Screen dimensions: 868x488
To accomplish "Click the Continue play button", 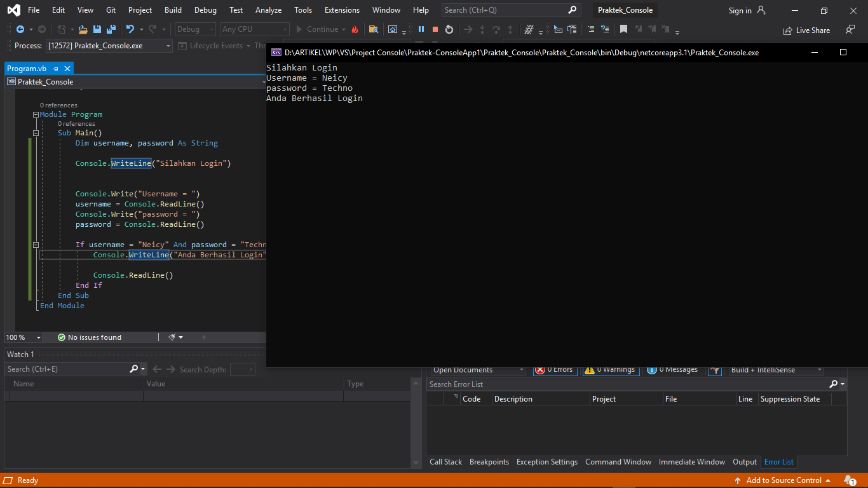I will 321,29.
